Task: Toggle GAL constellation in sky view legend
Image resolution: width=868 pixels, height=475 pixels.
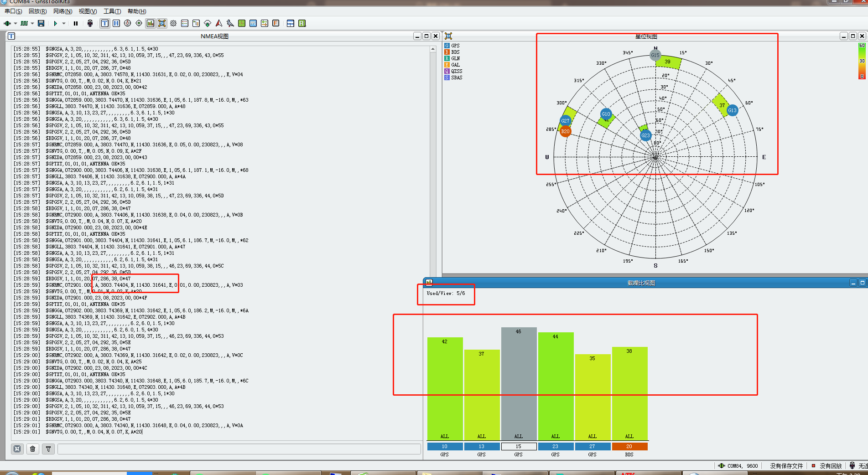Action: (452, 65)
